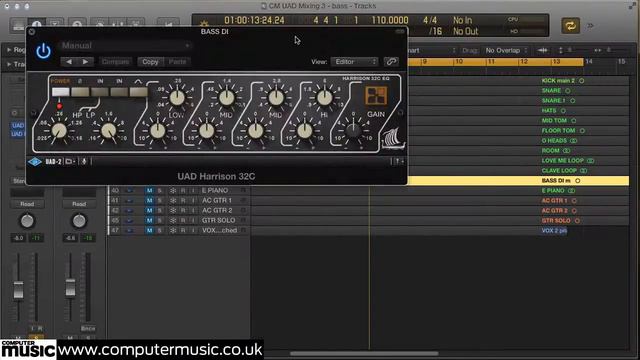The height and width of the screenshot is (360, 640).
Task: Click the HP filter frequency knob
Action: pos(59,131)
